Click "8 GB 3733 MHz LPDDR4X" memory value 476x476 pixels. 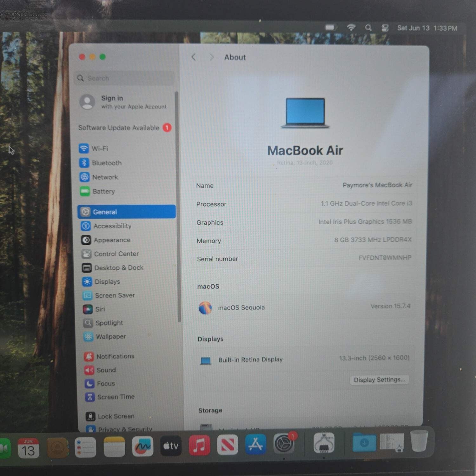pyautogui.click(x=373, y=240)
